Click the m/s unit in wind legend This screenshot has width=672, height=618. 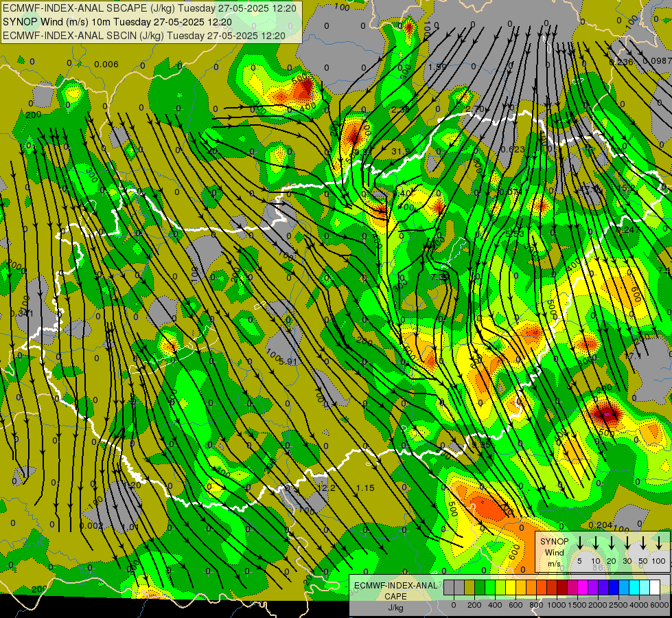coord(554,564)
